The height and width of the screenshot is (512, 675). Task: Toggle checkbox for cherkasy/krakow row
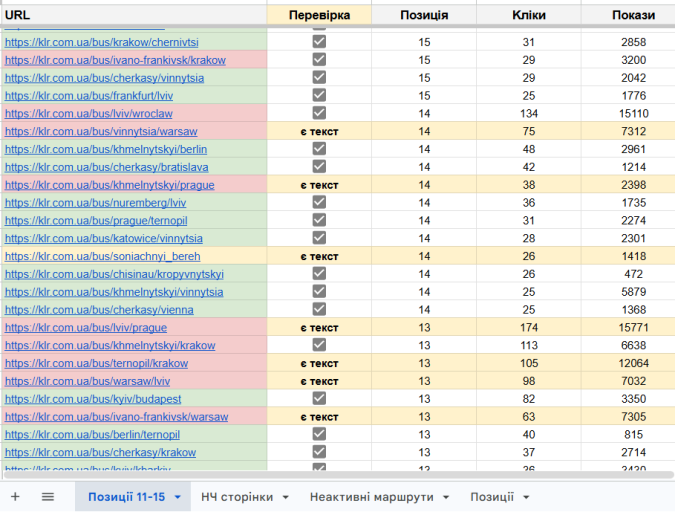[x=319, y=452]
